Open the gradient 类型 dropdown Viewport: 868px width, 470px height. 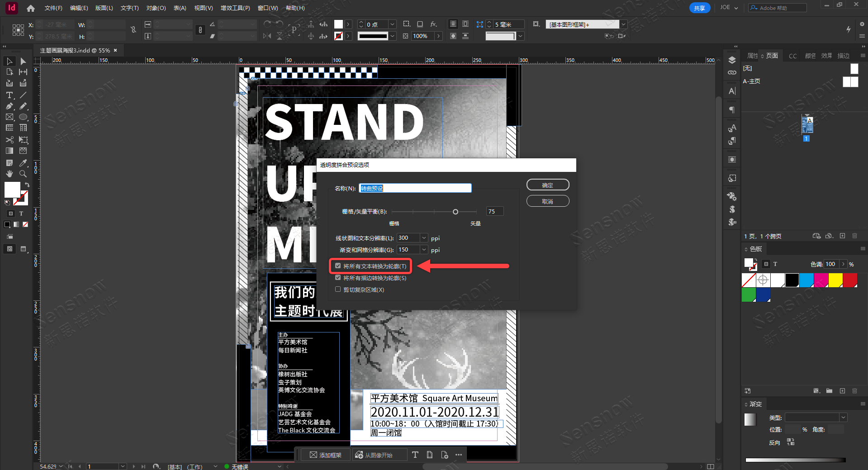[x=843, y=418]
